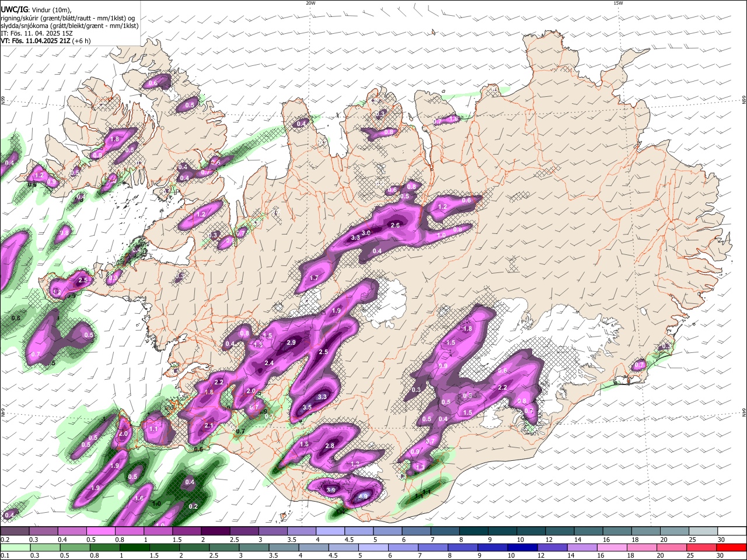Click the 3.0 precipitation value in the northern band
Viewport: 747px width, 560px height.
(x=366, y=233)
